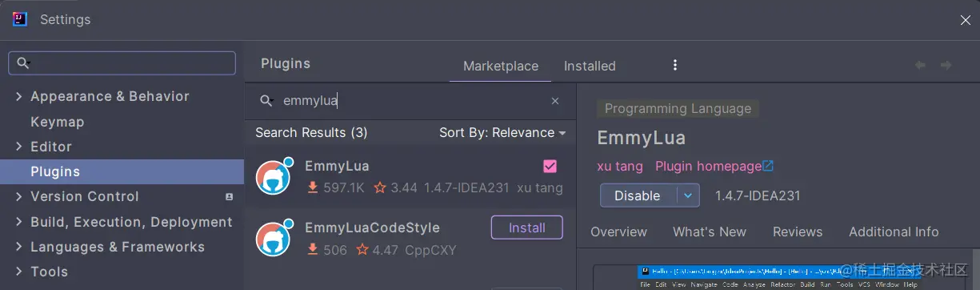980x290 pixels.
Task: Go forward with the right arrow
Action: (946, 65)
